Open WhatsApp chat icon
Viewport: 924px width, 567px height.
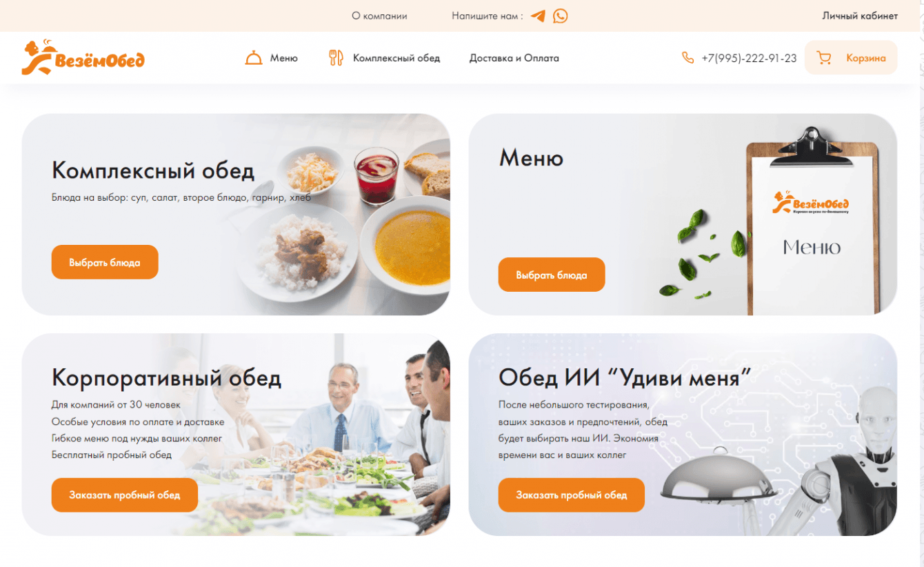pyautogui.click(x=561, y=16)
